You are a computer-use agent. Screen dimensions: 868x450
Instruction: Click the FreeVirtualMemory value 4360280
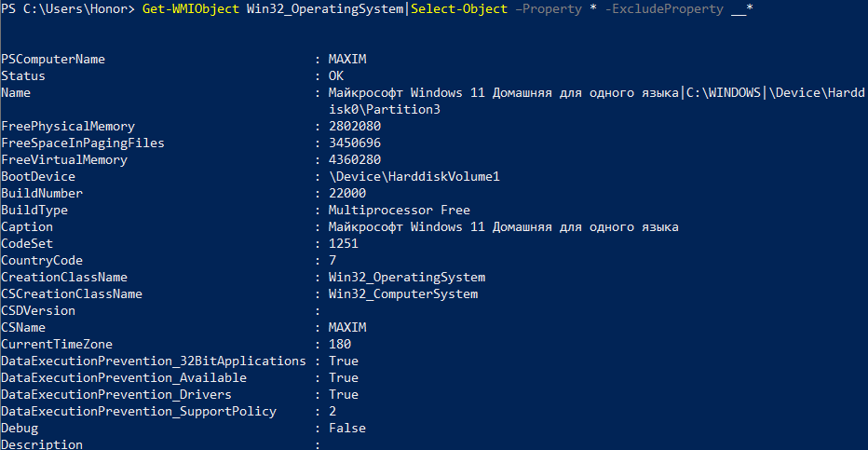(355, 159)
